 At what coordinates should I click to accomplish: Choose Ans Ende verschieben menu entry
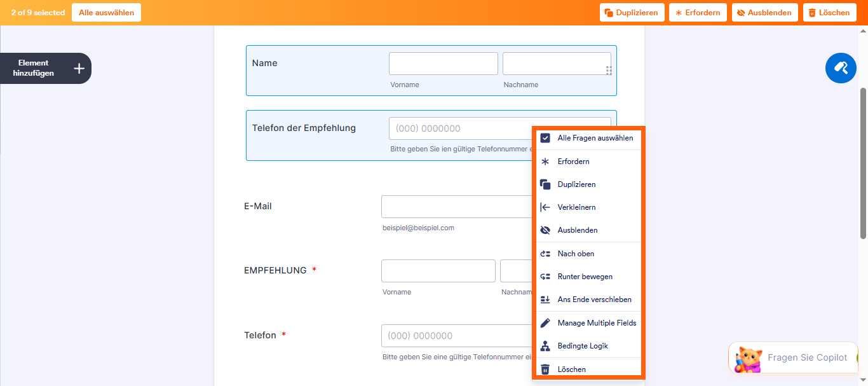[588, 300]
